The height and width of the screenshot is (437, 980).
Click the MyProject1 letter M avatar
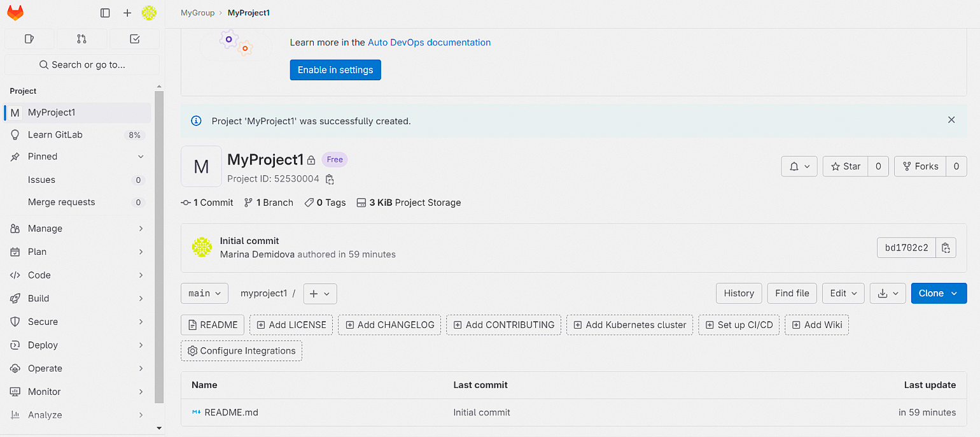click(x=201, y=166)
